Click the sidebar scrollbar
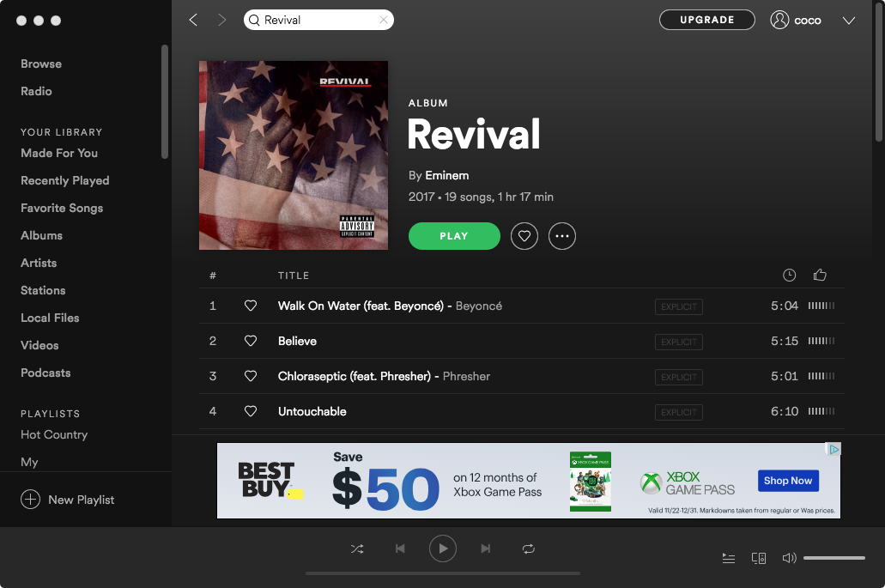 (165, 101)
